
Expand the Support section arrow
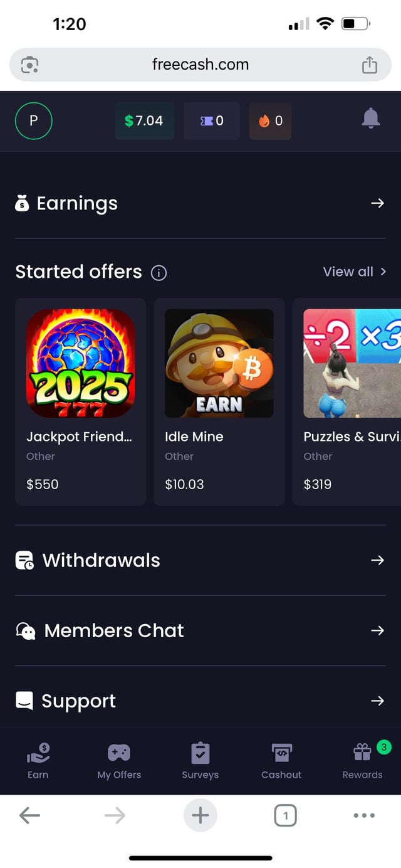pyautogui.click(x=377, y=701)
